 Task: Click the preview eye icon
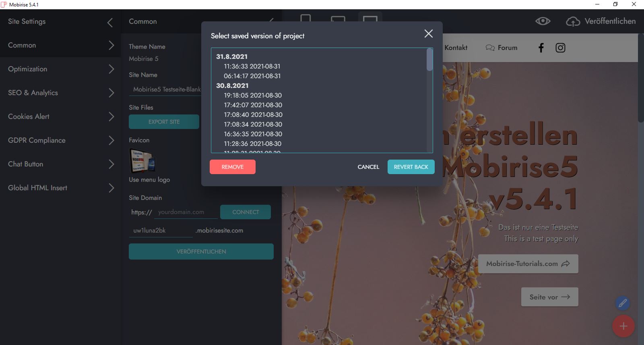543,21
